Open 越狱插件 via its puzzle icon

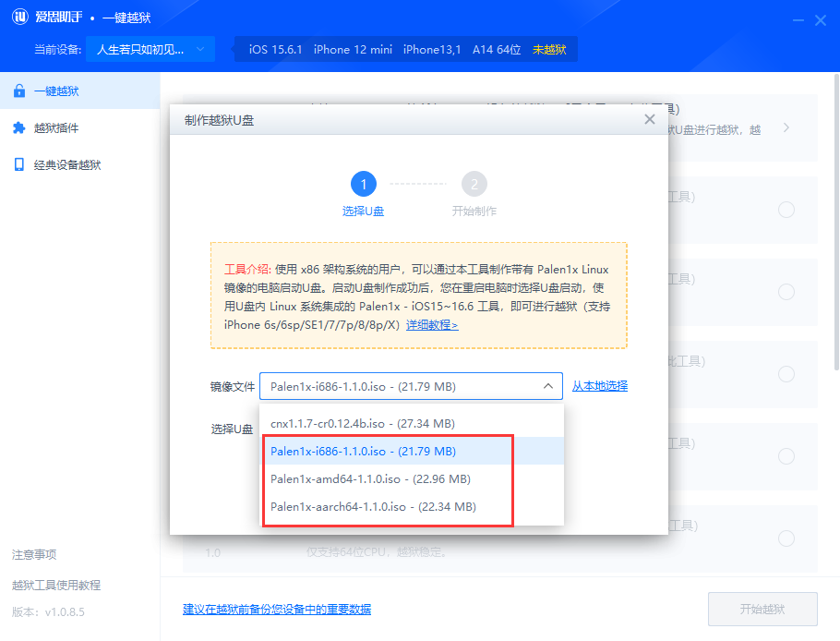point(19,128)
